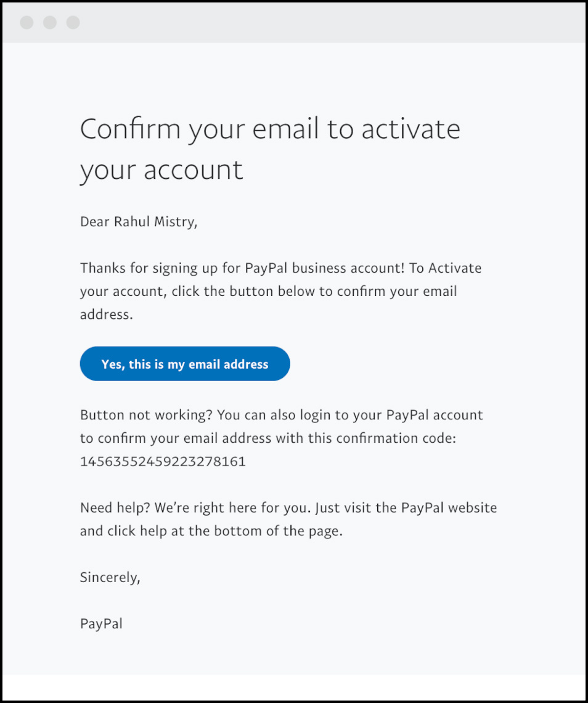
Task: Click the line ending with "confirmation code:"
Action: pos(268,438)
